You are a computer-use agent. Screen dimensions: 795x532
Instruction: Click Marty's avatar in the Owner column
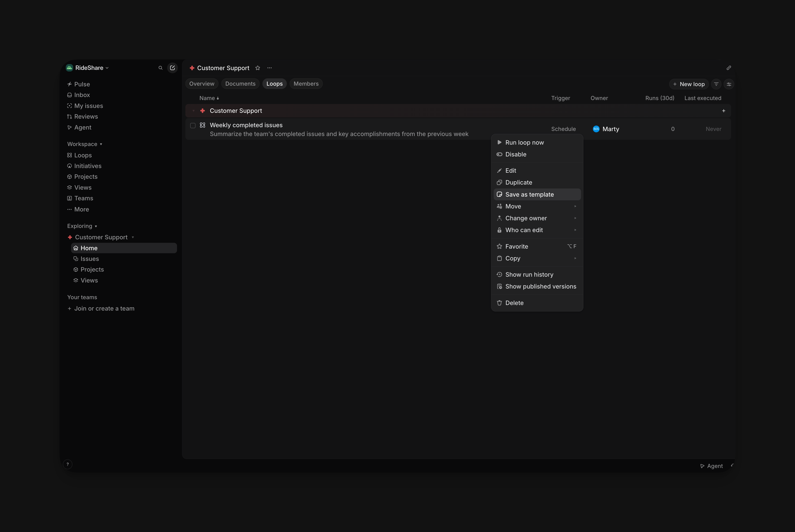coord(596,129)
